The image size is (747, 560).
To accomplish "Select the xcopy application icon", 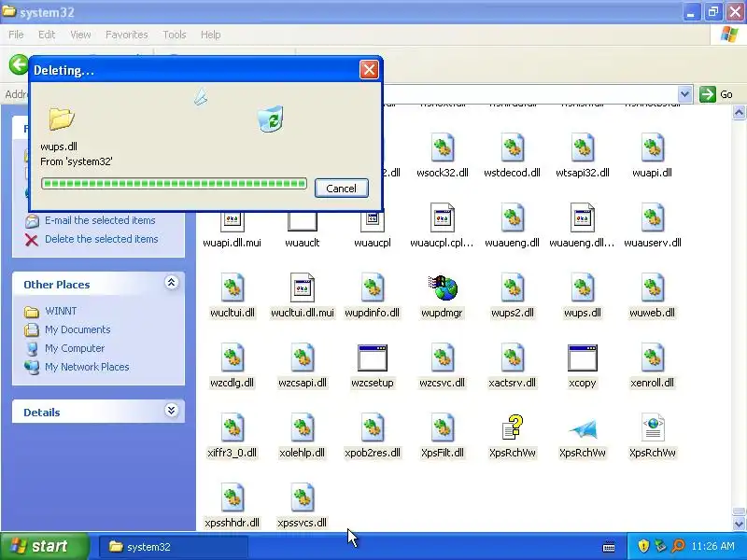I will (582, 358).
